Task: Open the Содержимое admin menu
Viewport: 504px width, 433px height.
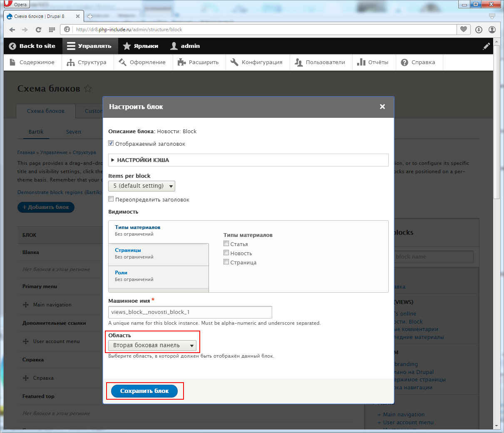Action: click(32, 62)
